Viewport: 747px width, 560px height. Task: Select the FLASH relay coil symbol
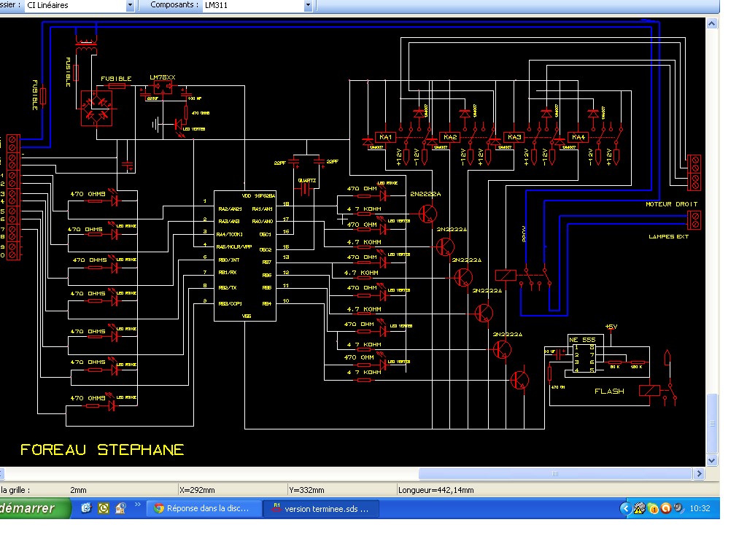pos(649,391)
